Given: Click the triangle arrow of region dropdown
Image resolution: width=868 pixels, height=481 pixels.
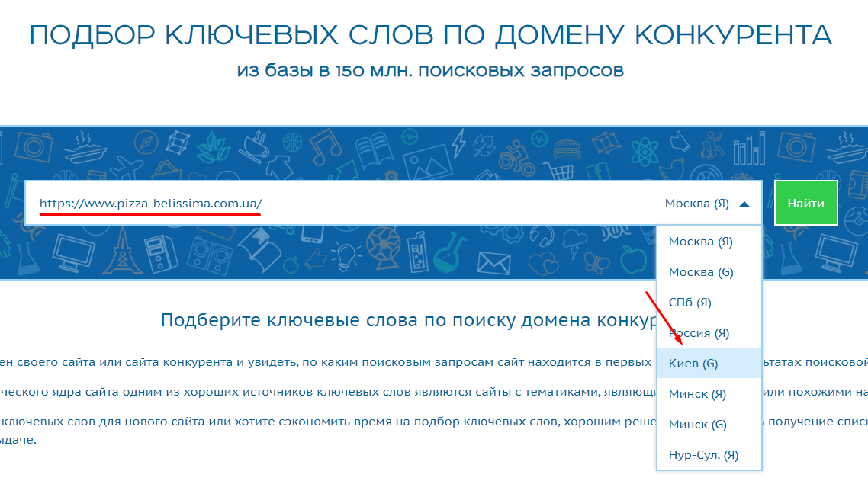Looking at the screenshot, I should click(744, 204).
